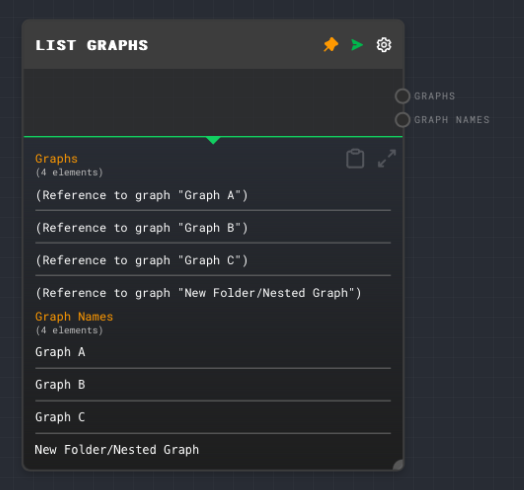
Task: Open node settings gear icon
Action: coord(384,45)
